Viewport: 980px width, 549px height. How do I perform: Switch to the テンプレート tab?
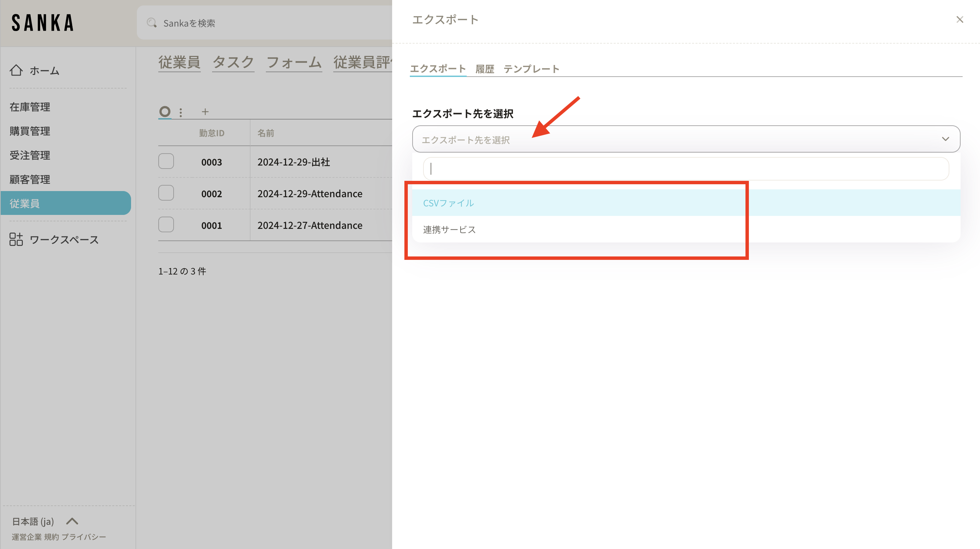pyautogui.click(x=531, y=69)
